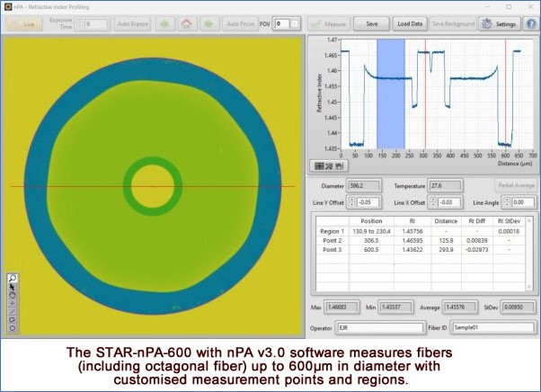Click the Fiber ID field Sample01
The height and width of the screenshot is (392, 541).
click(493, 327)
